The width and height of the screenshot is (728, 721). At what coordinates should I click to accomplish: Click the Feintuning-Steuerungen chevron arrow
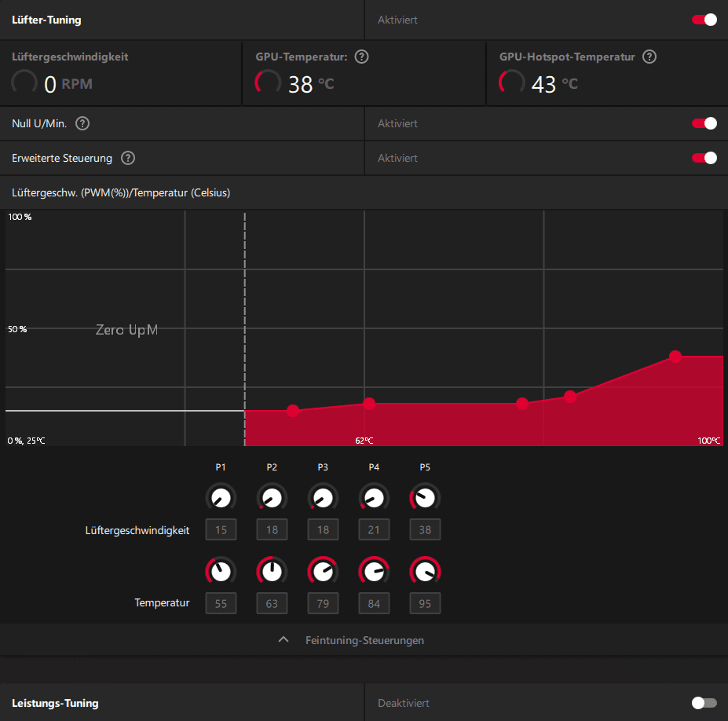pos(284,640)
